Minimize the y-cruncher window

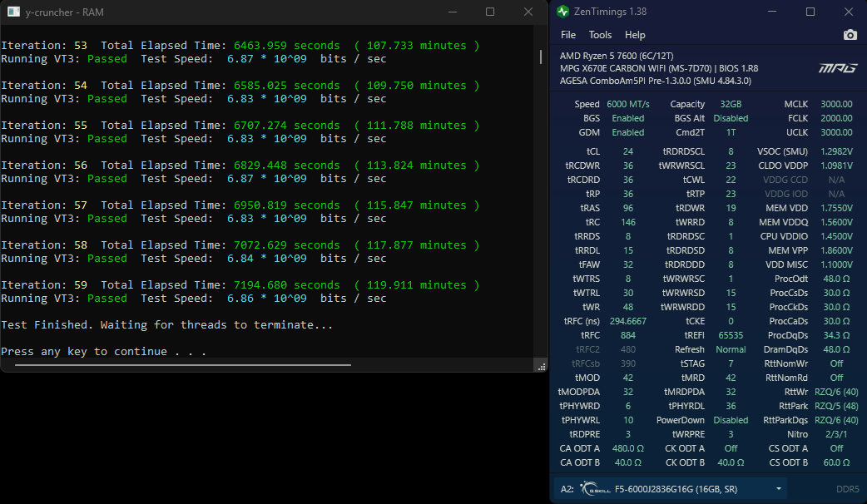point(453,12)
